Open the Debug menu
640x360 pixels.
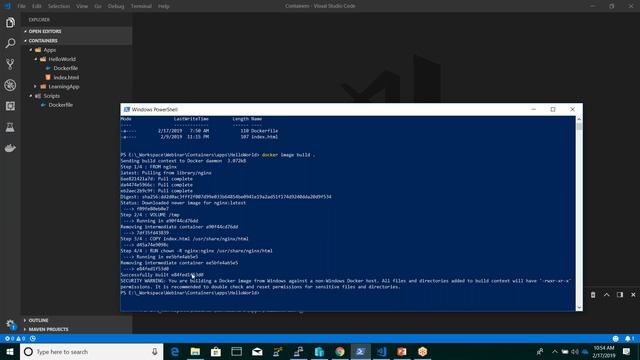click(x=116, y=6)
